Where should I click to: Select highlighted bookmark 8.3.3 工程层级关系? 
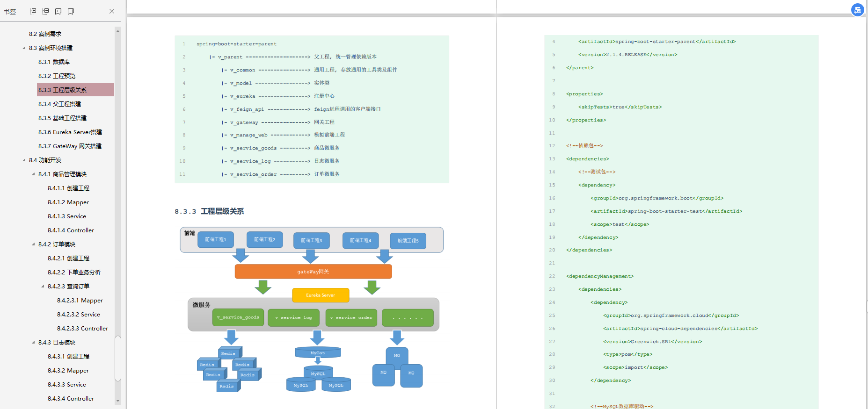[75, 90]
